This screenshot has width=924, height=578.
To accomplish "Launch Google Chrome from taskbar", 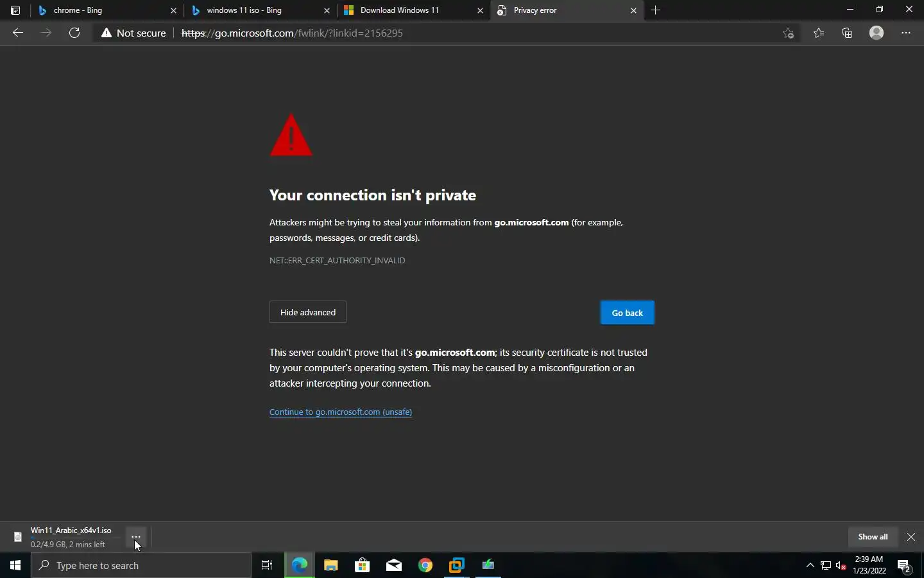I will [425, 566].
